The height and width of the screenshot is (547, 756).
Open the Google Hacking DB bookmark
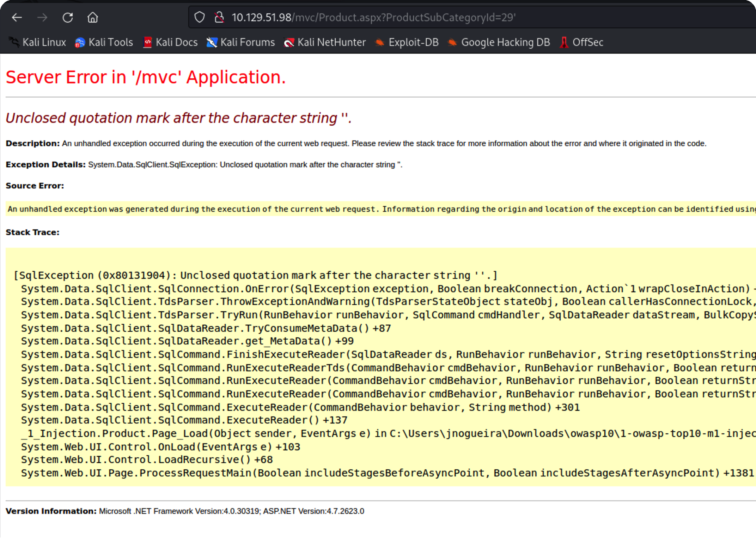click(499, 42)
